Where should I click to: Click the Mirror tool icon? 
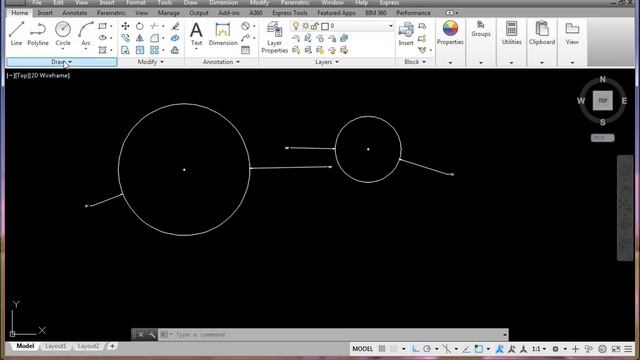click(x=140, y=38)
